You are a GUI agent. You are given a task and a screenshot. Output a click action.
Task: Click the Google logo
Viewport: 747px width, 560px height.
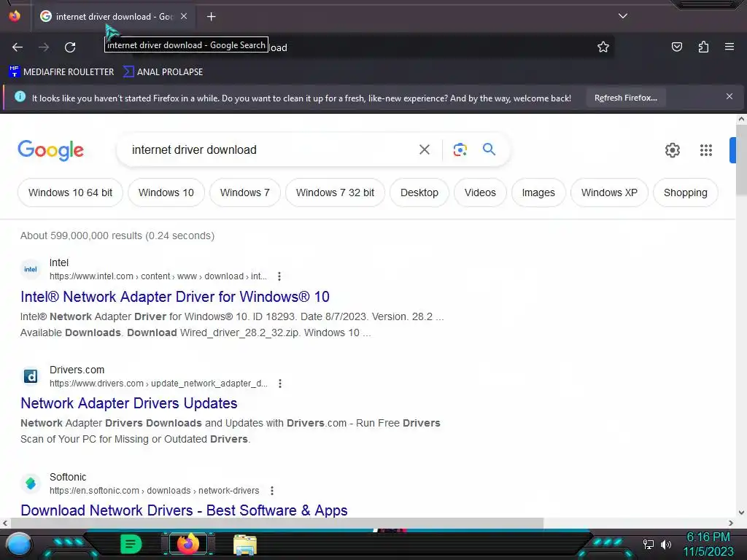(50, 150)
